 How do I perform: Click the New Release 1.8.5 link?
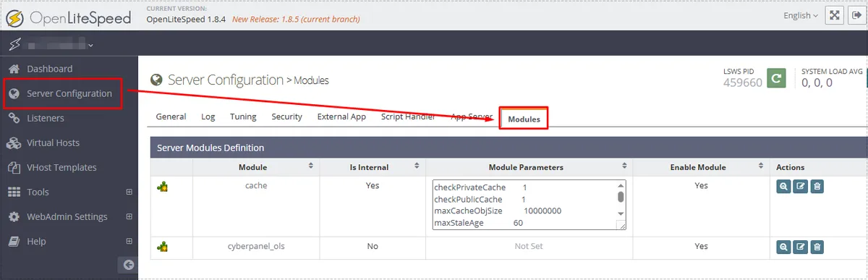click(296, 19)
